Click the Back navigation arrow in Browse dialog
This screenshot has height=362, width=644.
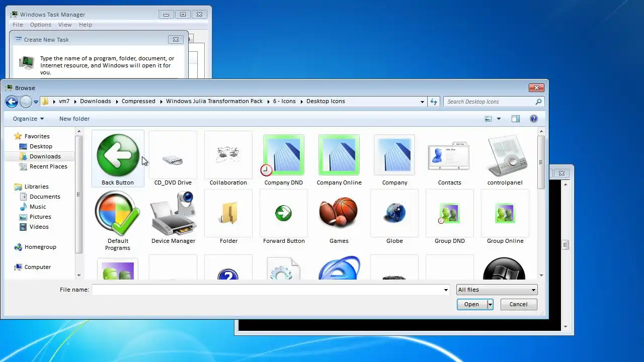coord(12,102)
